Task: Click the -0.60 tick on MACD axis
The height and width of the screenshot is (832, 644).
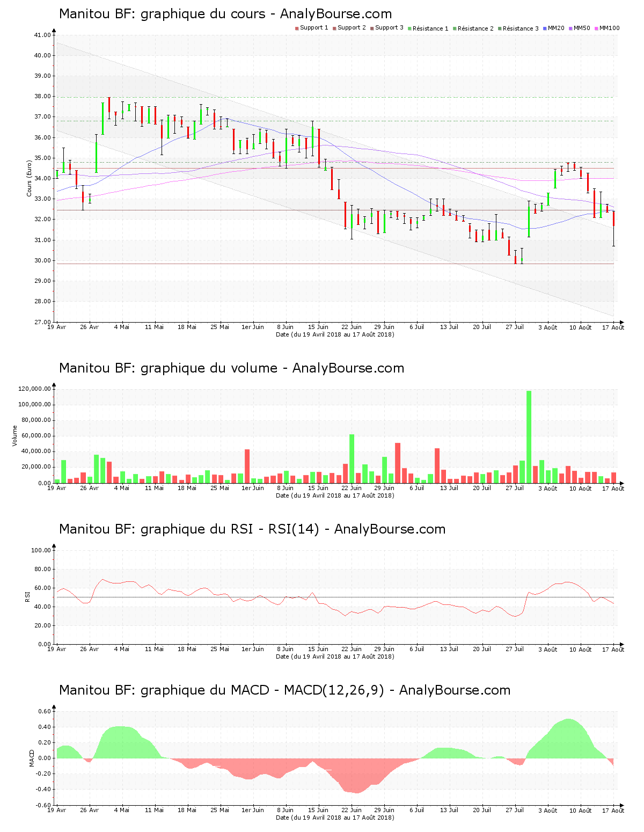Action: [43, 805]
